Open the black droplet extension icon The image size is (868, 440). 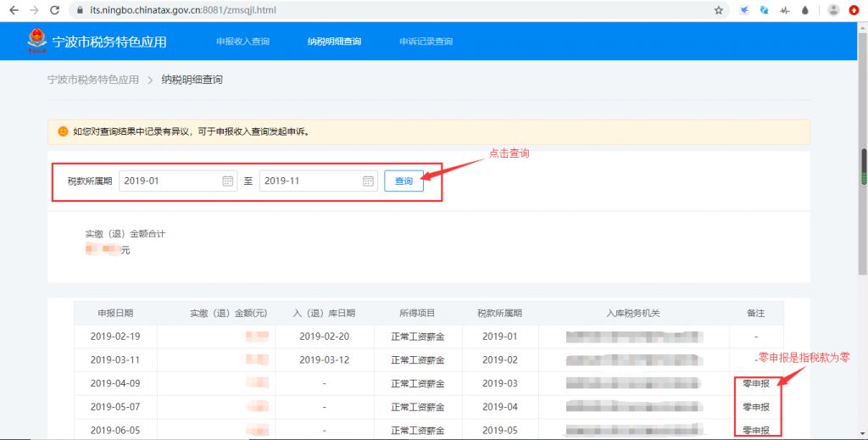(x=805, y=10)
